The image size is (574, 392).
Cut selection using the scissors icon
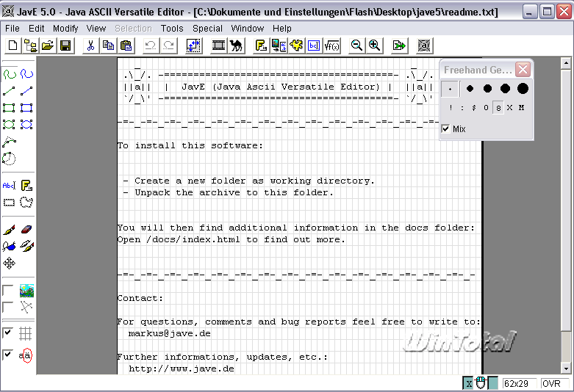[x=91, y=46]
